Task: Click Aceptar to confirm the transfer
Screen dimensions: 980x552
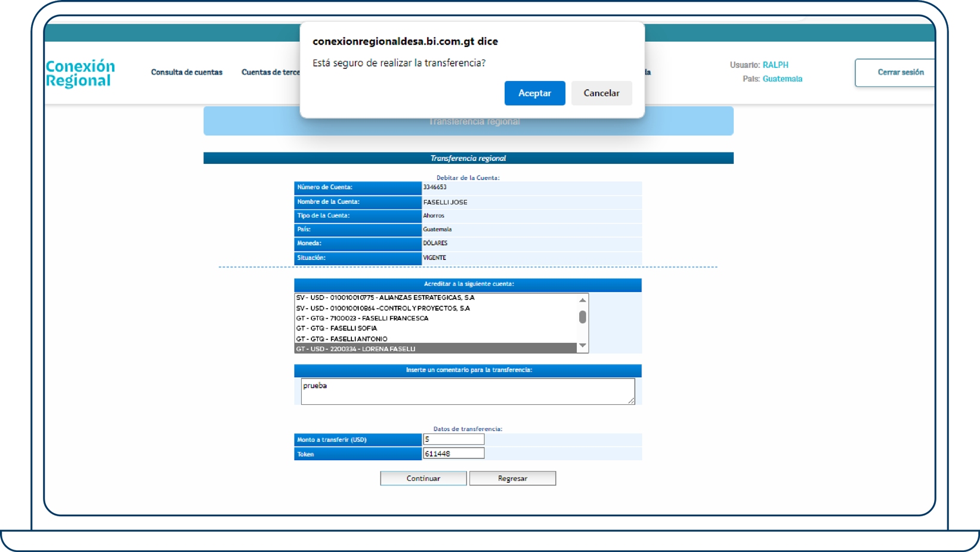Action: click(x=534, y=93)
